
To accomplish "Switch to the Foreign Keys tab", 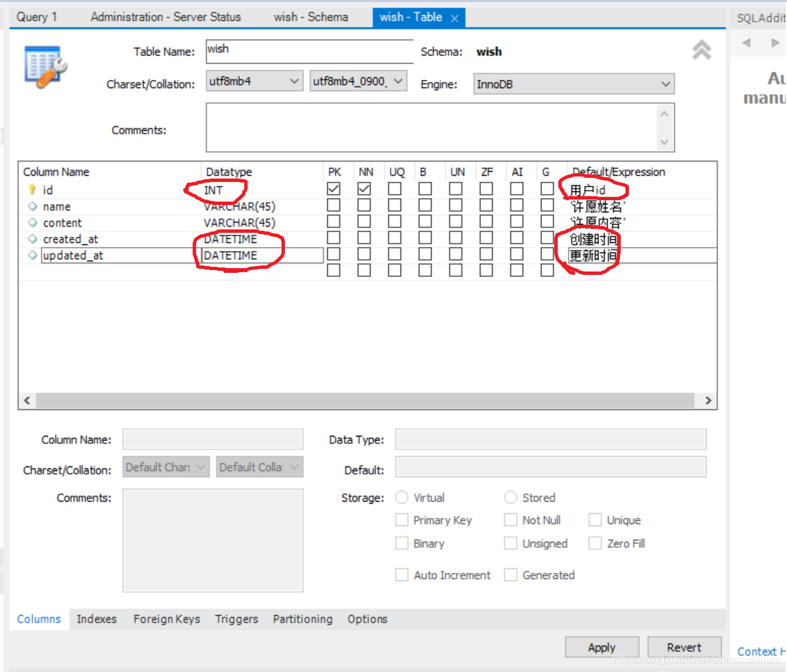I will 166,619.
